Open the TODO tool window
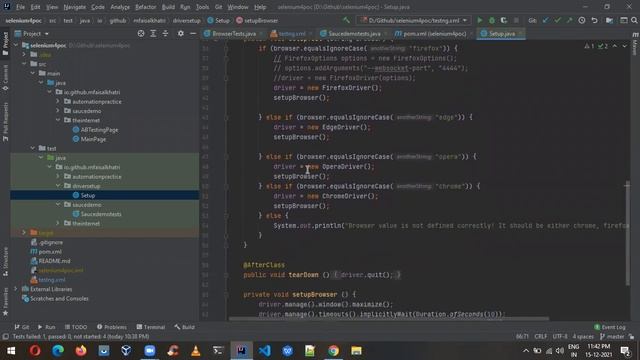 pyautogui.click(x=76, y=327)
